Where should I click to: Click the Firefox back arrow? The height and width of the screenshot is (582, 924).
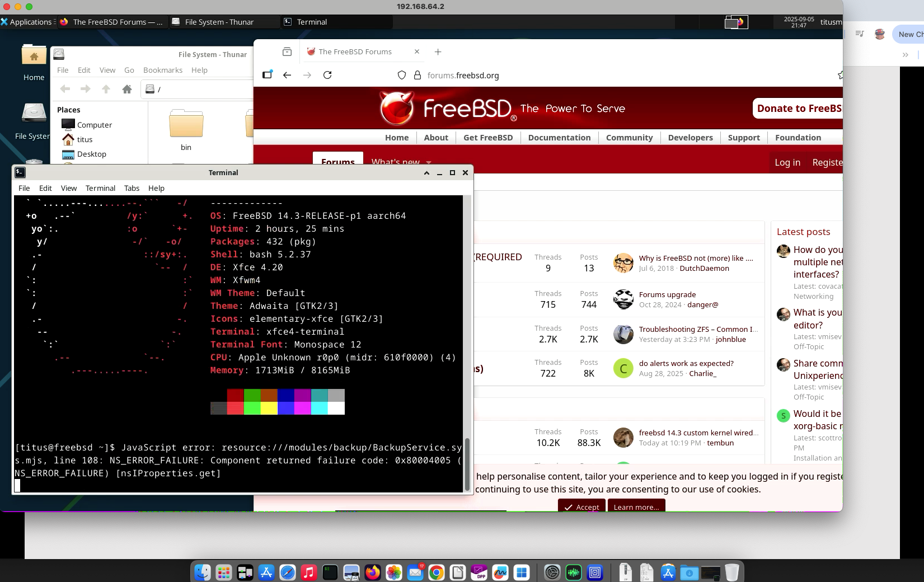pos(287,75)
